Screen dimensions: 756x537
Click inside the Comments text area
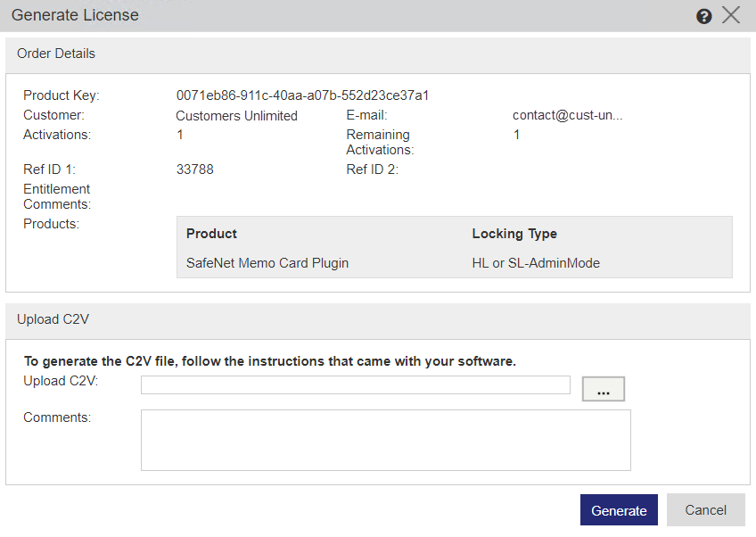tap(386, 439)
